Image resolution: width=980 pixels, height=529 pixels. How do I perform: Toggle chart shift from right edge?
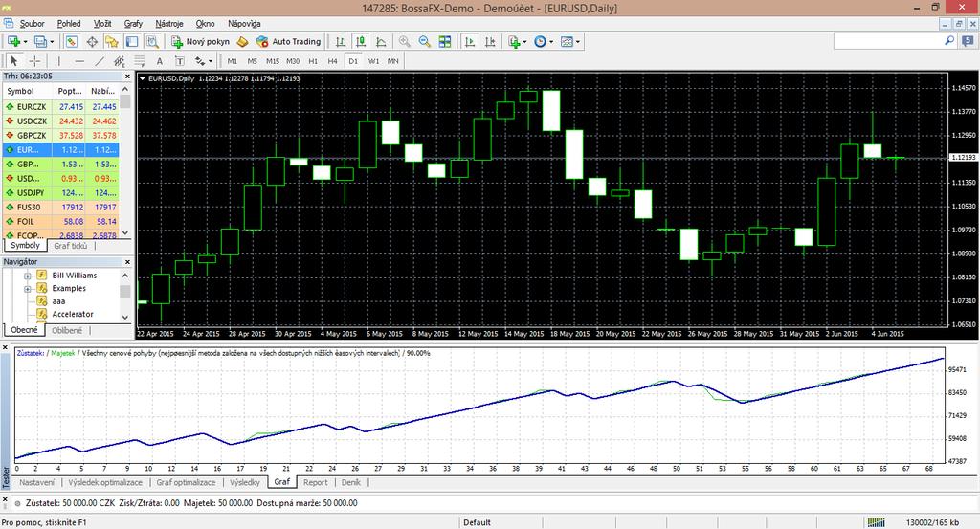(x=490, y=41)
